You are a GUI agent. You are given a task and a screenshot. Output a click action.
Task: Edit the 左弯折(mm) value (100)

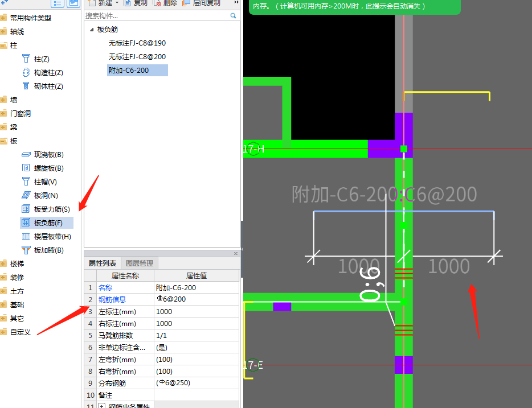pos(197,360)
